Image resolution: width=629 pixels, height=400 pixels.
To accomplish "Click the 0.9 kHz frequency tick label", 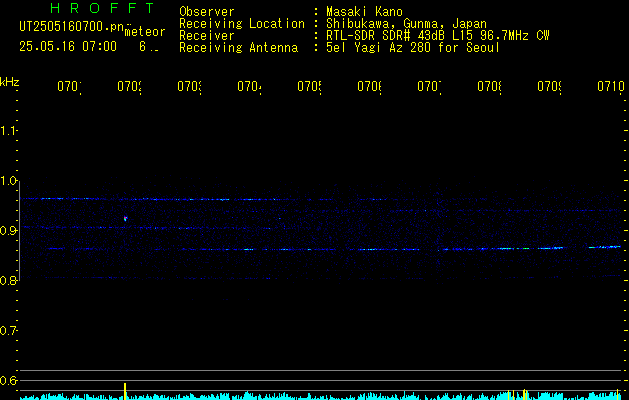I will click(8, 230).
